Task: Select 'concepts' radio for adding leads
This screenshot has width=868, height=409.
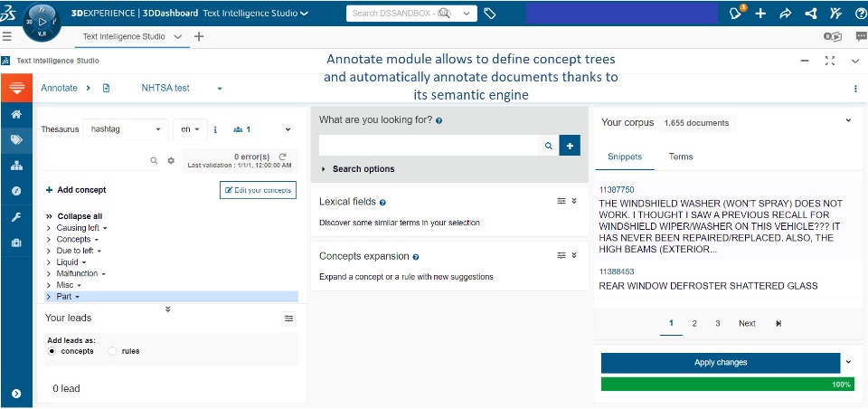Action: coord(52,351)
